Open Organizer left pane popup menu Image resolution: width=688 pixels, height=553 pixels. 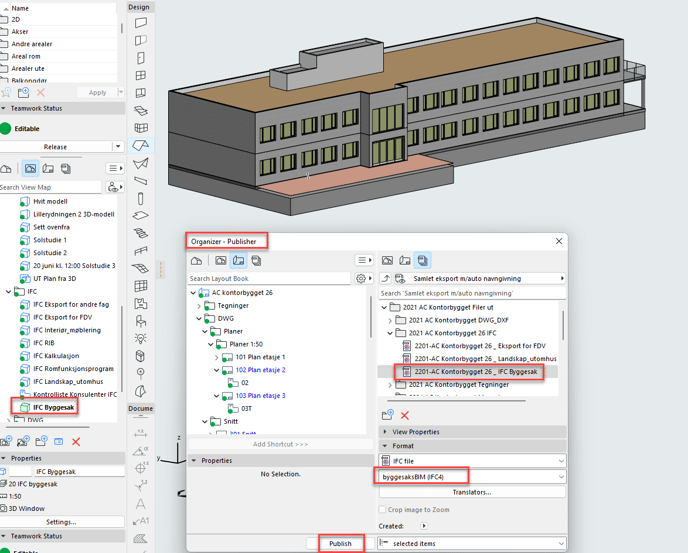(x=364, y=261)
